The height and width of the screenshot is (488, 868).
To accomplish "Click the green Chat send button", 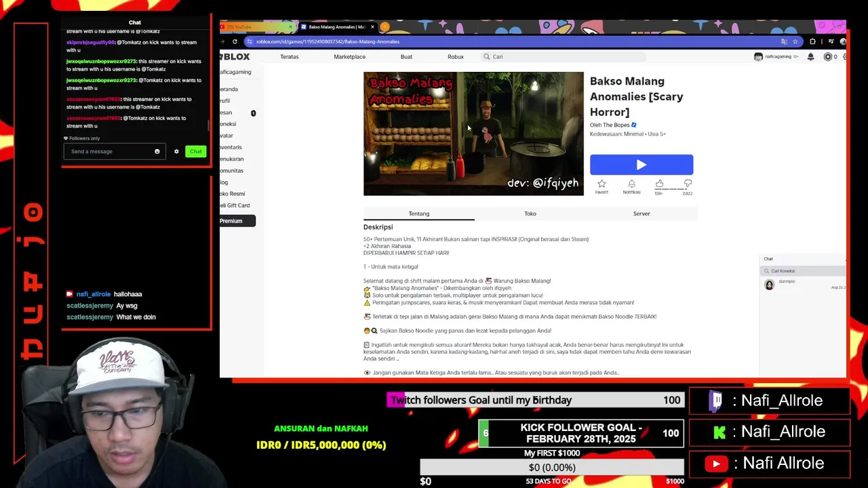I will click(x=195, y=151).
